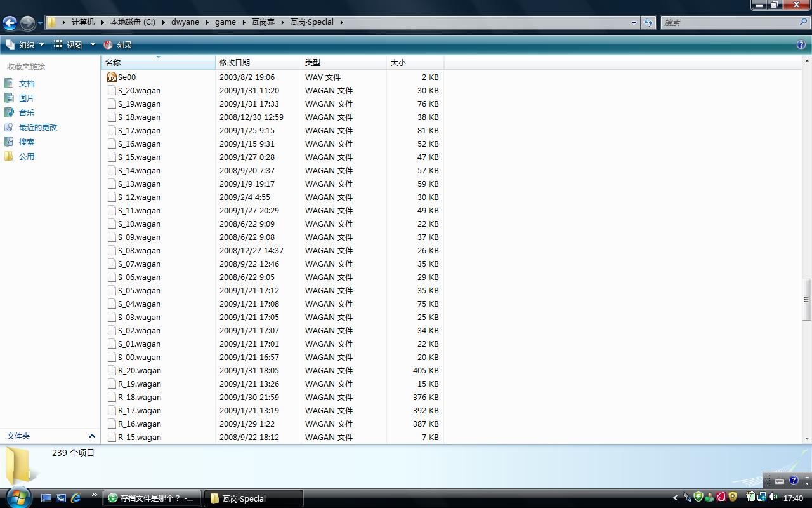Click volume speaker icon in system tray
This screenshot has width=812, height=508.
click(x=773, y=497)
